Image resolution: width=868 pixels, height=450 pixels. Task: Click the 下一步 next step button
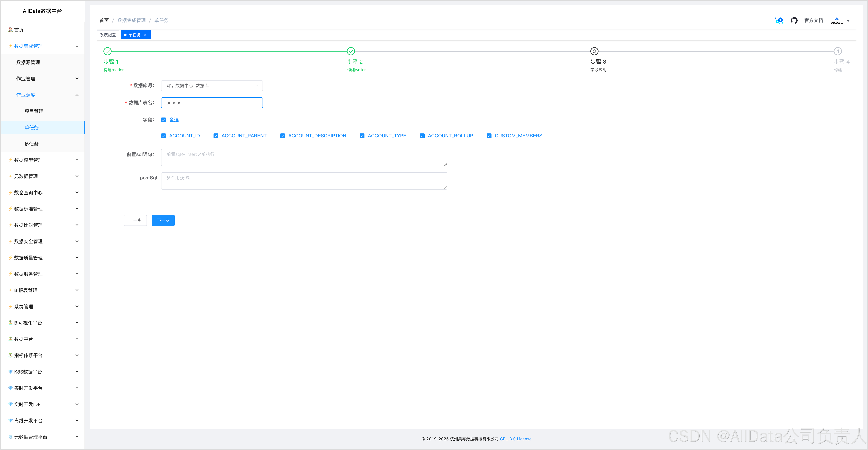tap(163, 220)
